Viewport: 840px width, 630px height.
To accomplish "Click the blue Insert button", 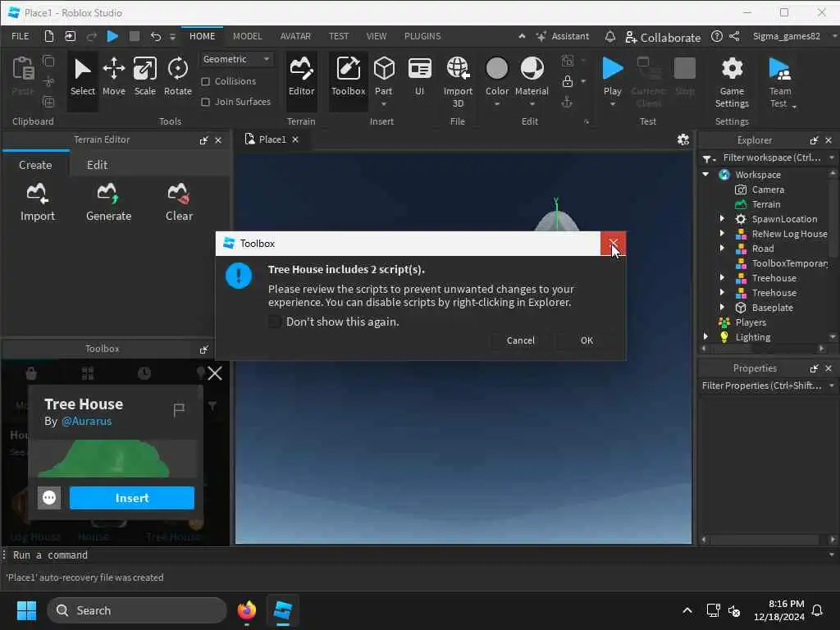I will pos(132,498).
